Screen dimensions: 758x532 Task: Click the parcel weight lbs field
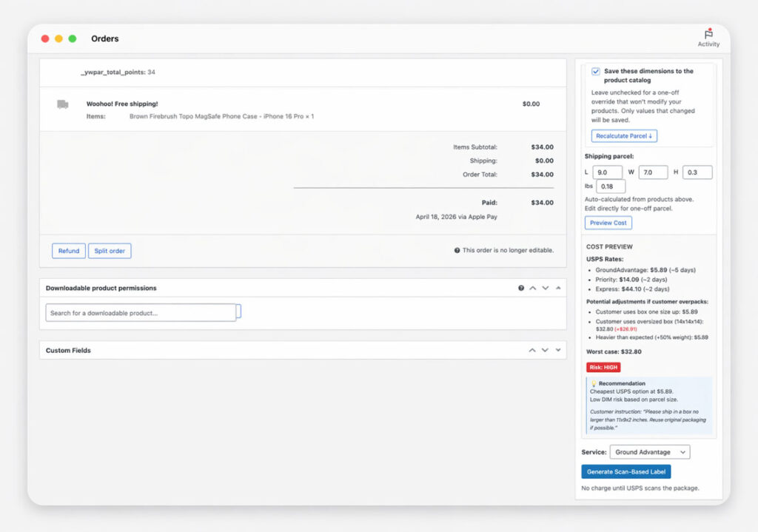click(x=610, y=186)
